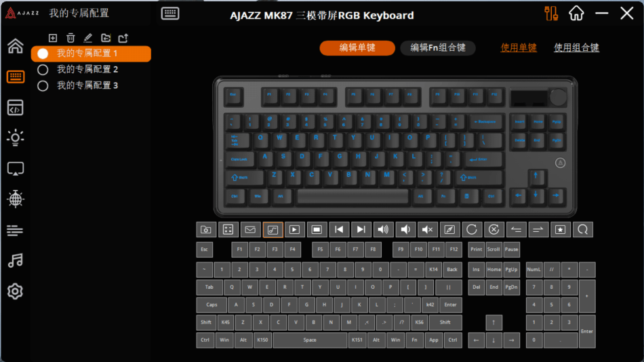Viewport: 644px width, 362px height.
Task: Select profile 我的专属配置 1 radio button
Action: pos(43,54)
